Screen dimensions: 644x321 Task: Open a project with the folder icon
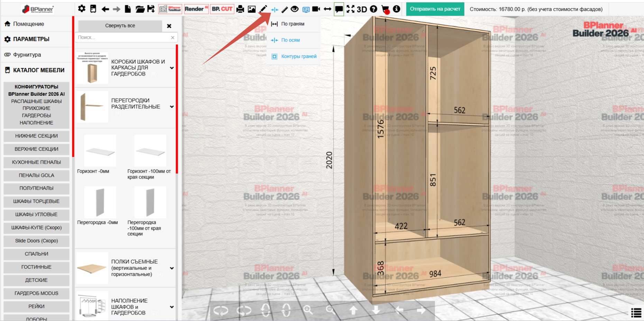point(140,9)
